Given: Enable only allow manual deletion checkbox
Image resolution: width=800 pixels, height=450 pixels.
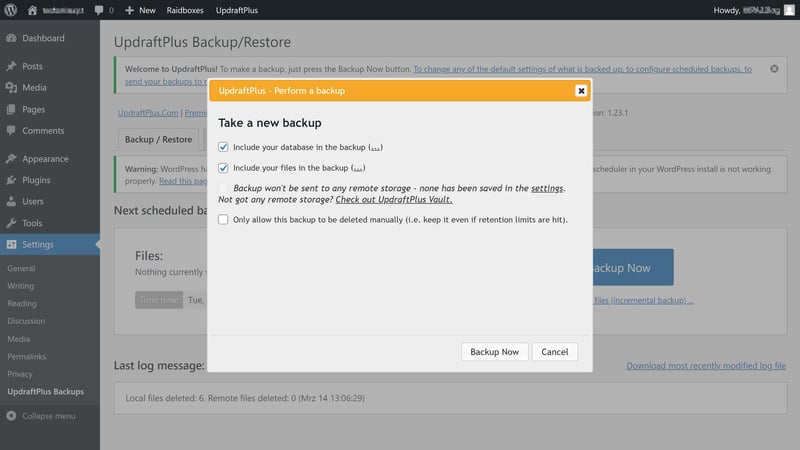Looking at the screenshot, I should [224, 219].
